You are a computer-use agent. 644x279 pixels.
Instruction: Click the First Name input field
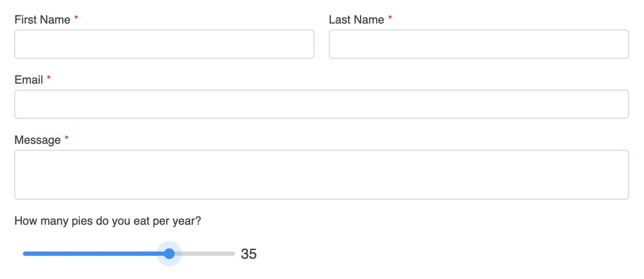pyautogui.click(x=164, y=44)
